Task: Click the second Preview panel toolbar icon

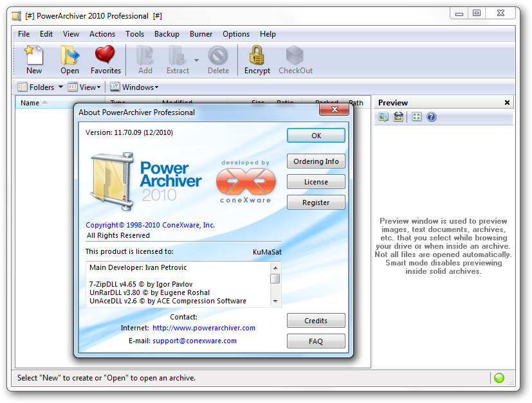Action: pos(398,117)
